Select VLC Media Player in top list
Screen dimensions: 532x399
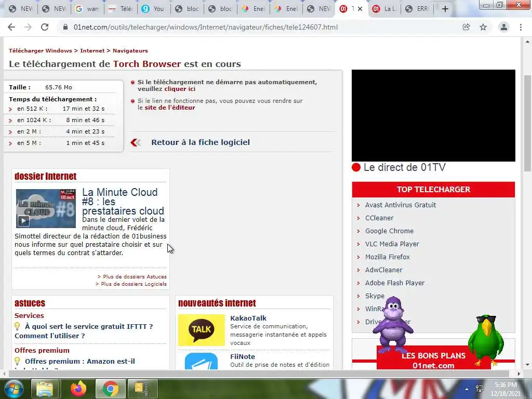[392, 244]
